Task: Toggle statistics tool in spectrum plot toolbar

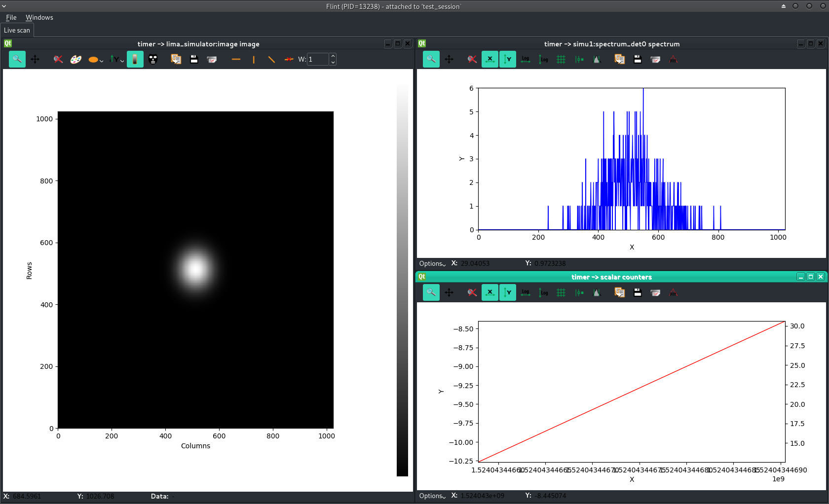Action: click(x=597, y=59)
